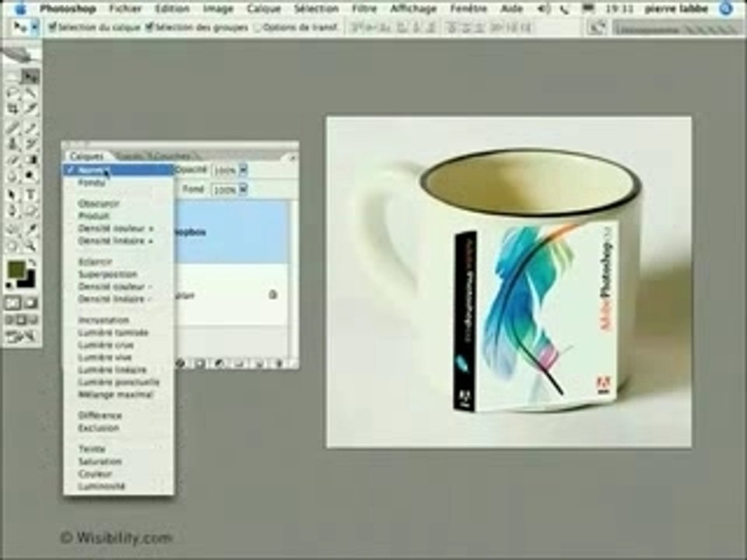Toggle the 'Sélection des groupes' checkbox
Screen dimensions: 747x560
coord(149,28)
